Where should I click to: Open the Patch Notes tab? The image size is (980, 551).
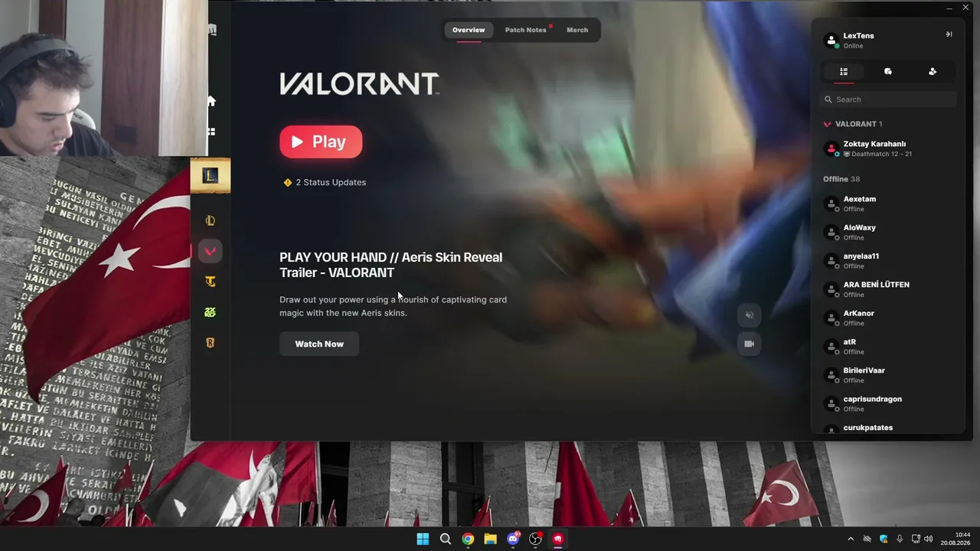[x=526, y=30]
